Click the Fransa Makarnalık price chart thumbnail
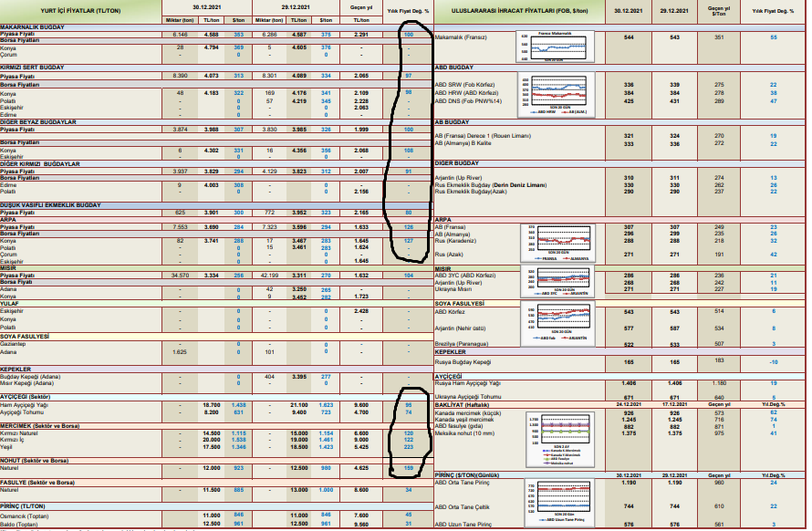812x531 pixels. 555,47
